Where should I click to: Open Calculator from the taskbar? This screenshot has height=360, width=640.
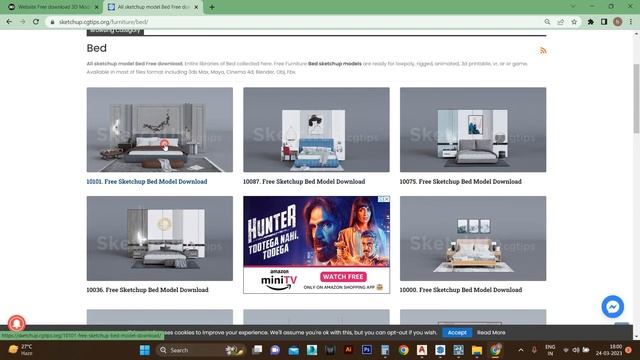point(385,350)
